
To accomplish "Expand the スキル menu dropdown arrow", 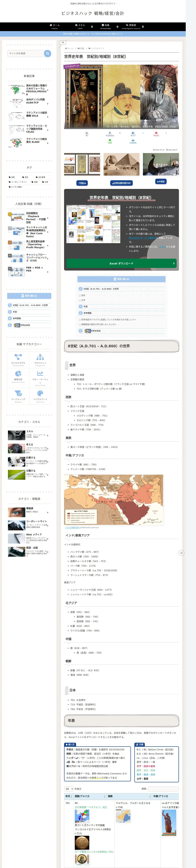I will tap(92, 27).
